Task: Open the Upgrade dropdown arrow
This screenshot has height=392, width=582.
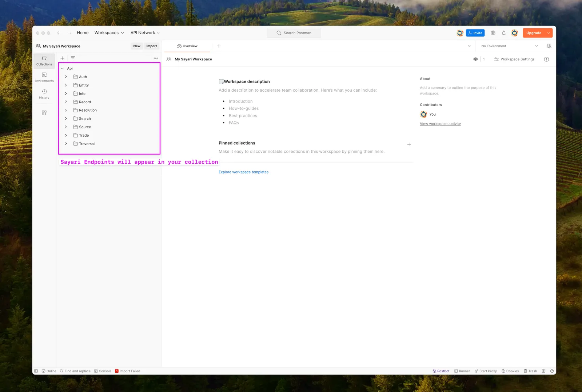Action: (x=549, y=33)
